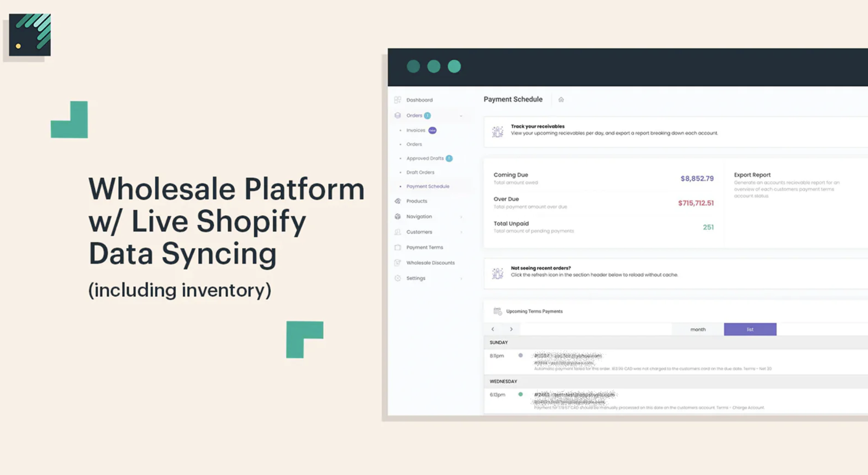Viewport: 868px width, 475px height.
Task: Click the Not seeing recent orders icon
Action: (x=498, y=273)
